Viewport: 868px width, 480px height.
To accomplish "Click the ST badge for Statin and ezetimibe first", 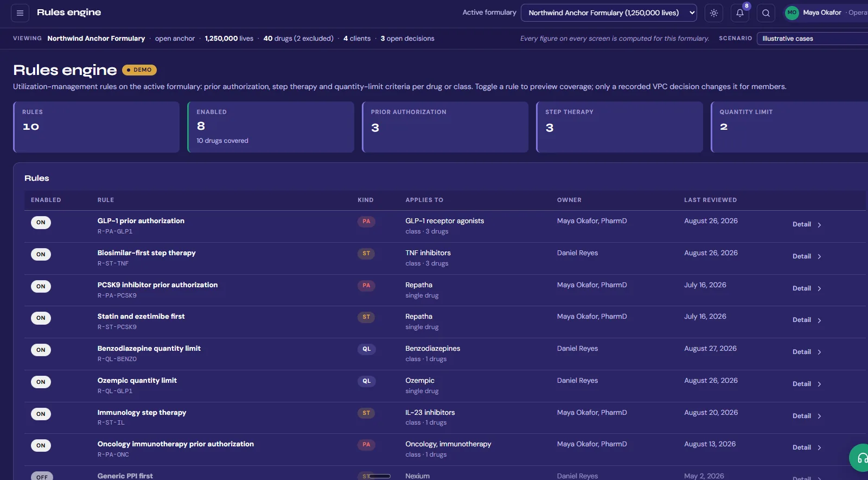I will [366, 317].
